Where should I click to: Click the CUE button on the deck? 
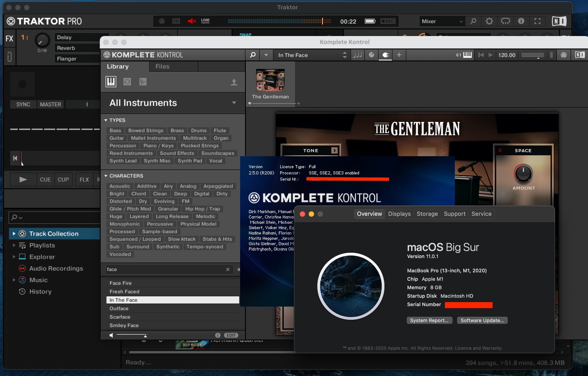[45, 180]
